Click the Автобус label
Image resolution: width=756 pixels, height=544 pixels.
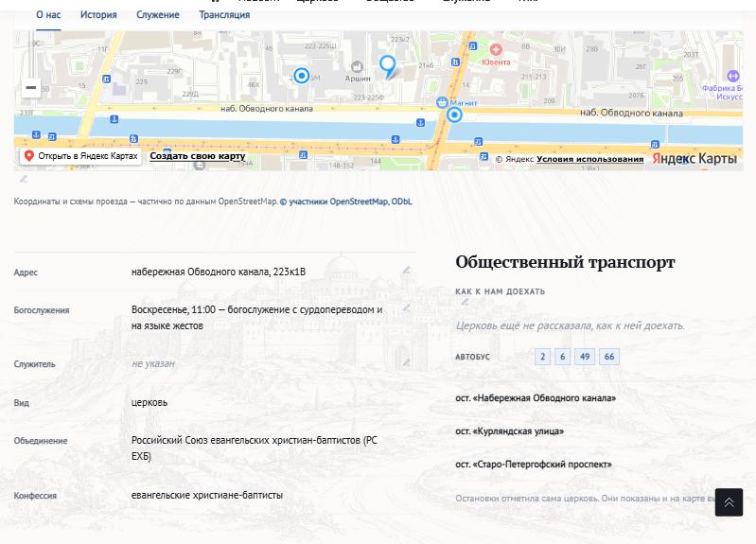click(x=472, y=357)
